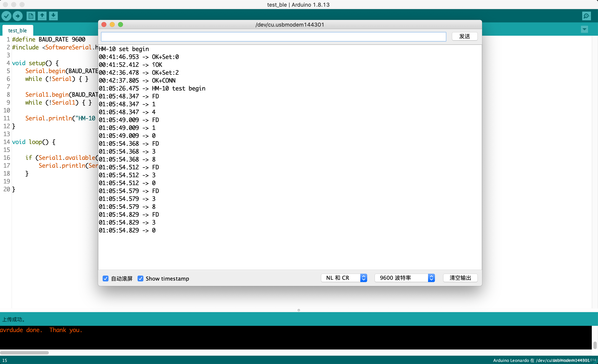Focus the serial monitor message input field
This screenshot has height=364, width=598.
tap(273, 37)
